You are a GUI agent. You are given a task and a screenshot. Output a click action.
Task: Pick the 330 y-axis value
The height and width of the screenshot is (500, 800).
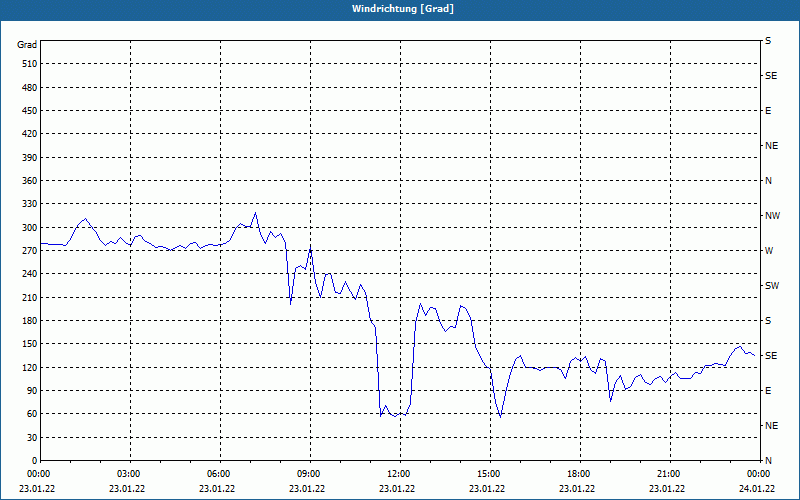(30, 204)
